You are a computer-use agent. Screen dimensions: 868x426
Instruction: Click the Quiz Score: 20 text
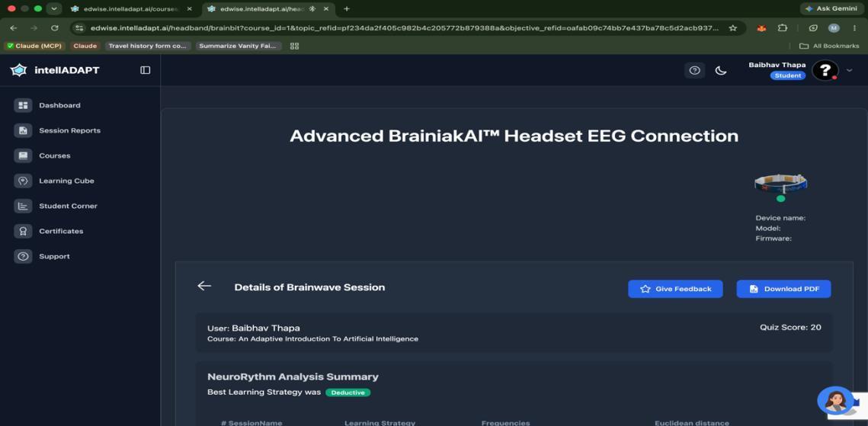(790, 328)
